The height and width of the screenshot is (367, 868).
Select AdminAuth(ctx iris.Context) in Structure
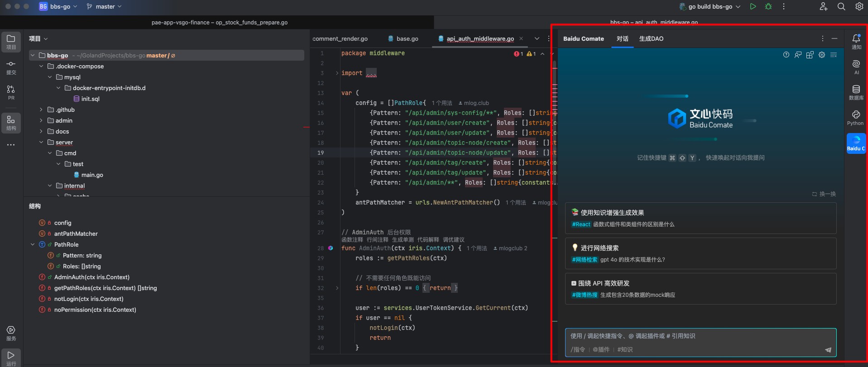92,277
